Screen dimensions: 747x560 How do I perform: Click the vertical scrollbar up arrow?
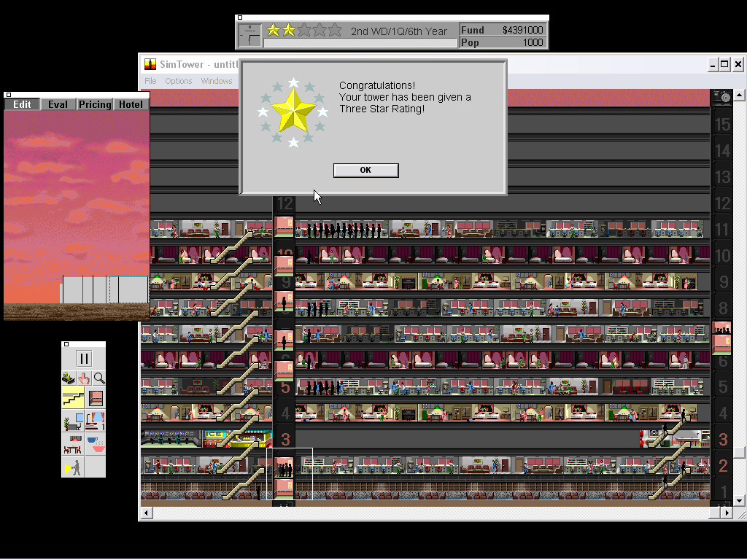[x=740, y=95]
